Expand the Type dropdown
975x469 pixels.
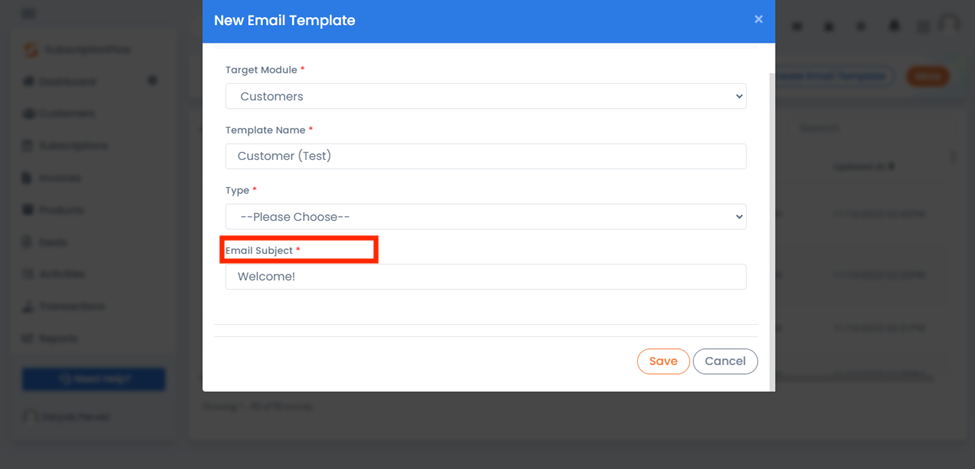coord(486,216)
